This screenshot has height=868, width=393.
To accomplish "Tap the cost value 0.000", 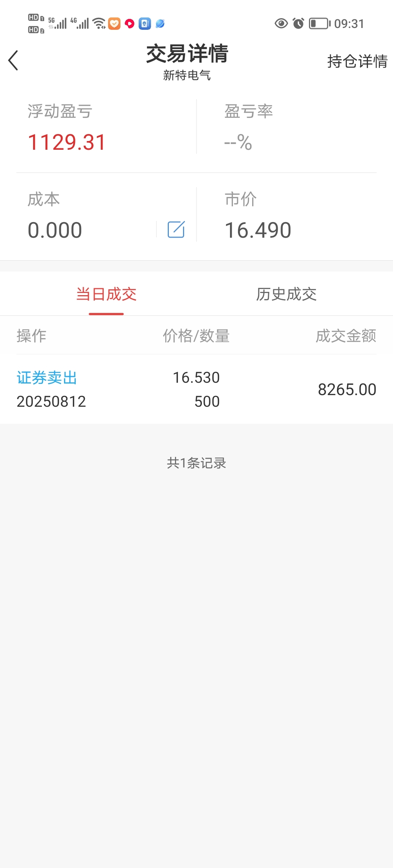I will [x=55, y=230].
